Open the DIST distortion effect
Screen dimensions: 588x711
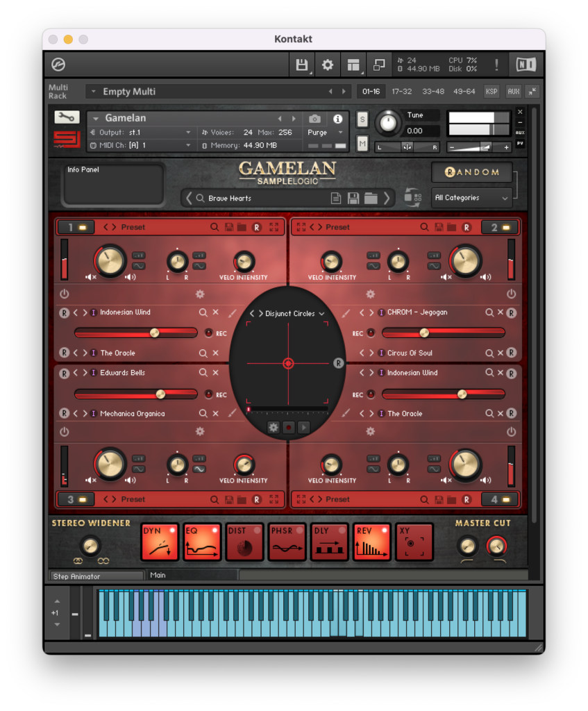244,542
